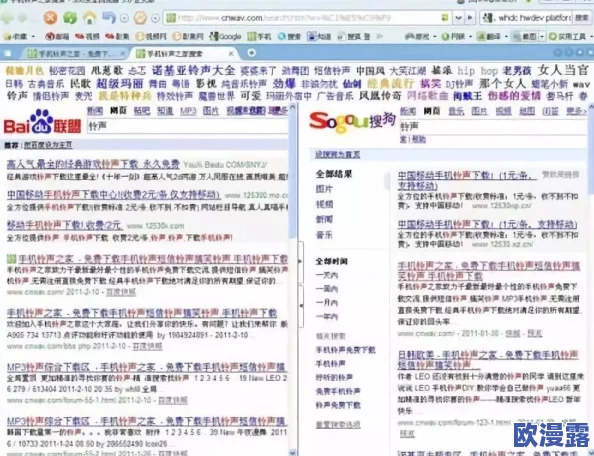The height and width of the screenshot is (456, 594).
Task: Open the home page via the house icon
Action: [90, 17]
